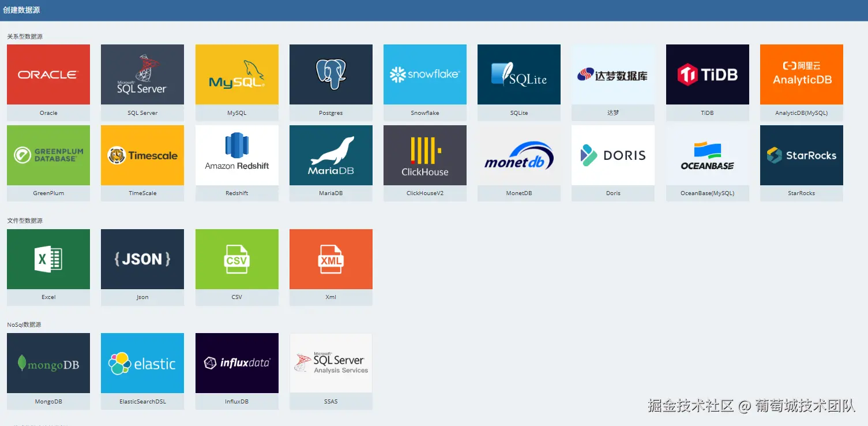The height and width of the screenshot is (426, 868).
Task: Select the Doris data source icon
Action: [613, 155]
